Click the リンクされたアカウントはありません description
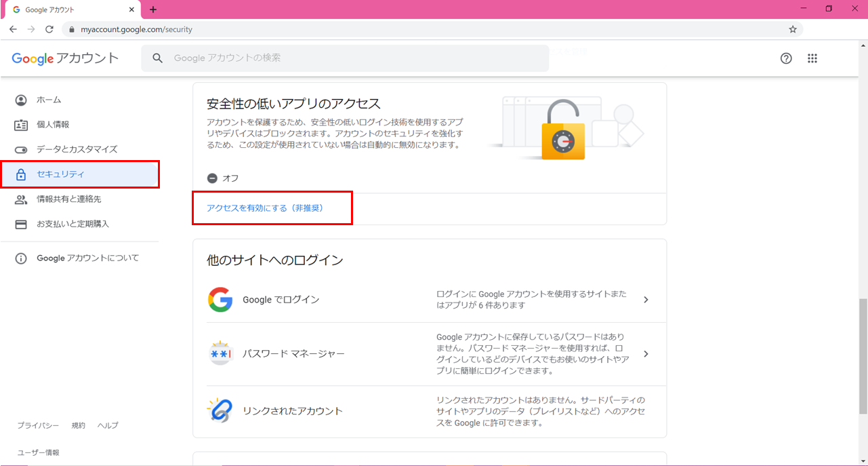The image size is (868, 466). pyautogui.click(x=541, y=411)
